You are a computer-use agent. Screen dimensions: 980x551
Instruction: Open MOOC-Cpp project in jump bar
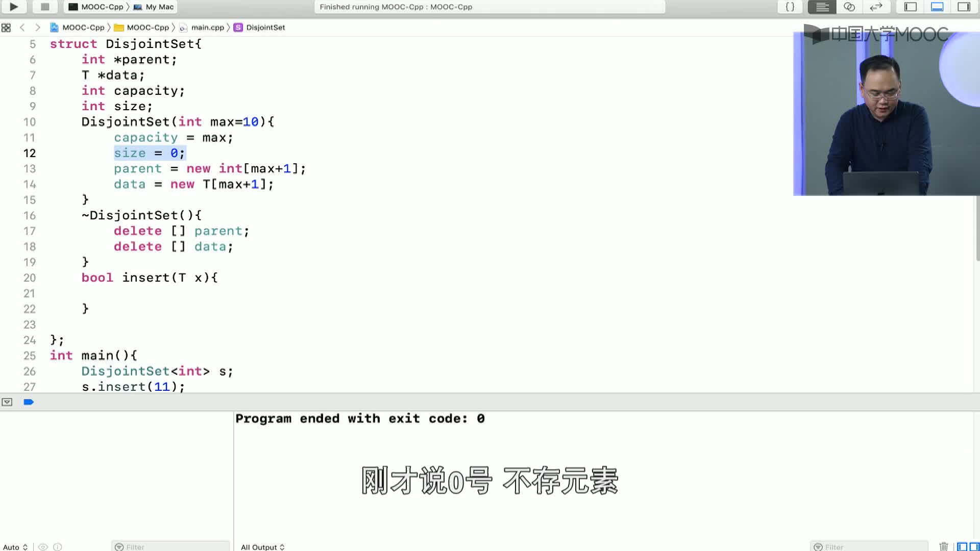(x=77, y=28)
